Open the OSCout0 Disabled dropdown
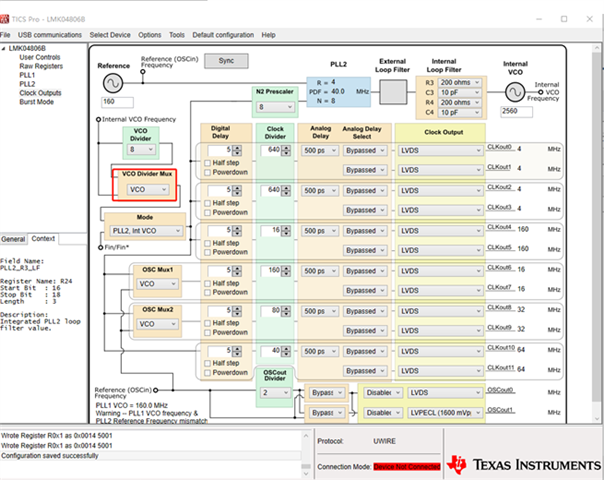Screen dimensions: 604x480 (x=383, y=393)
